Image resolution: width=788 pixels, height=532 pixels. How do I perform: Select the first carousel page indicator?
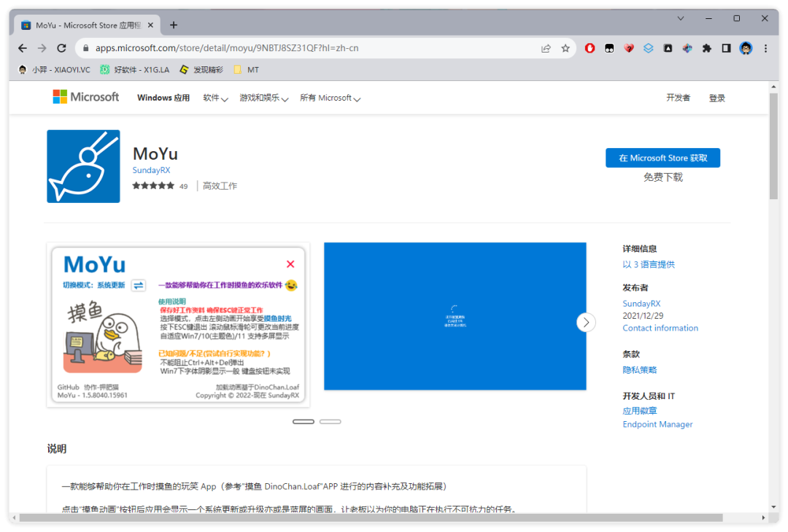[x=304, y=421]
